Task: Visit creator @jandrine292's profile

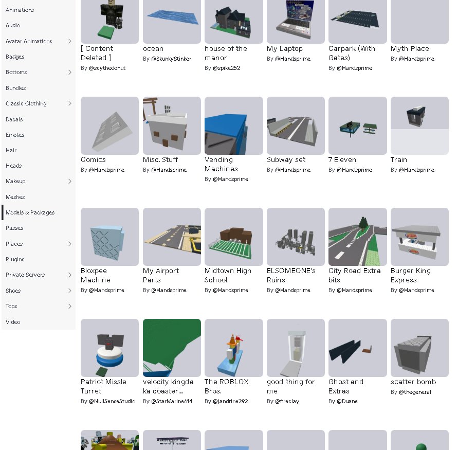Action: click(230, 401)
